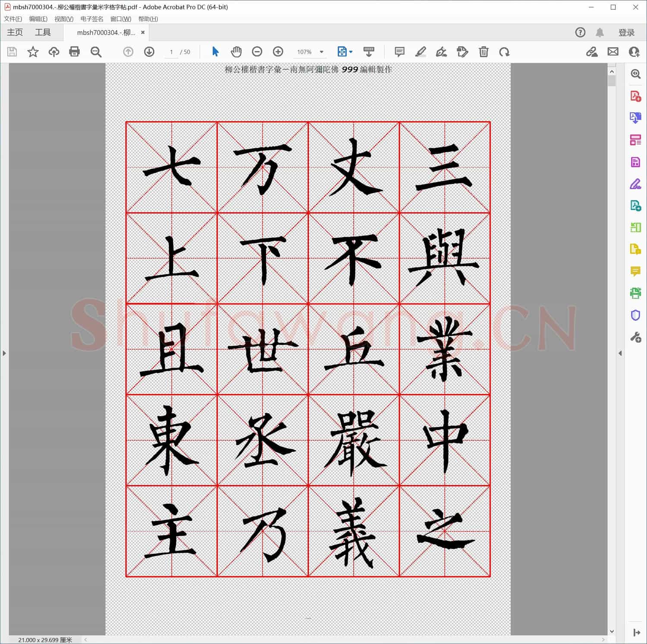647x644 pixels.
Task: Toggle favorite with the star icon
Action: click(x=33, y=52)
